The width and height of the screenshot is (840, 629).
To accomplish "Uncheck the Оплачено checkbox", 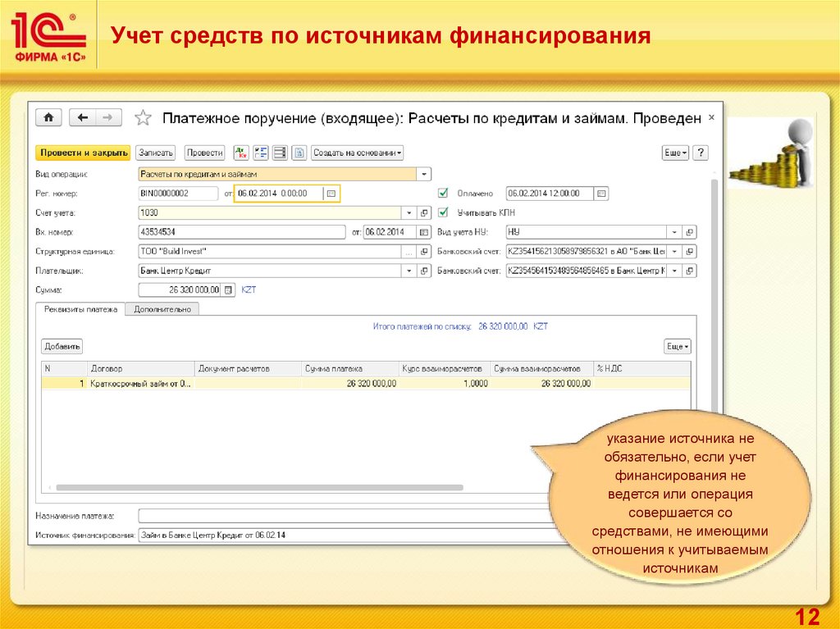I will tap(443, 194).
